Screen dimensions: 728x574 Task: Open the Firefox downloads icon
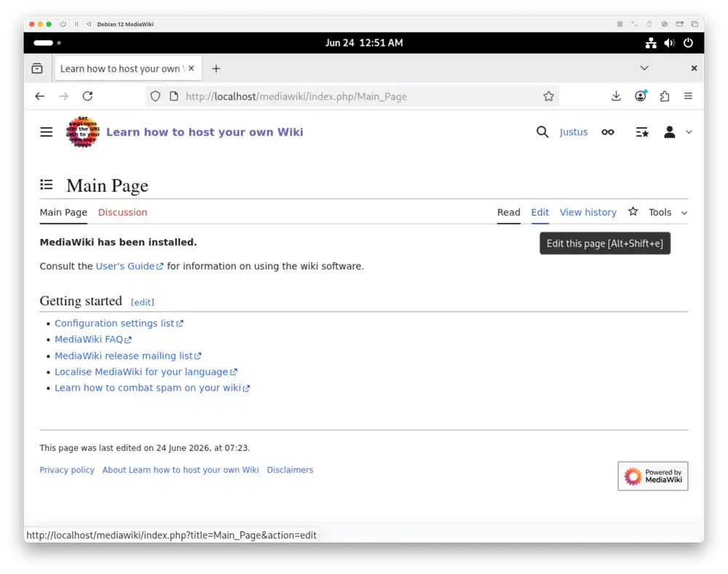(x=616, y=96)
